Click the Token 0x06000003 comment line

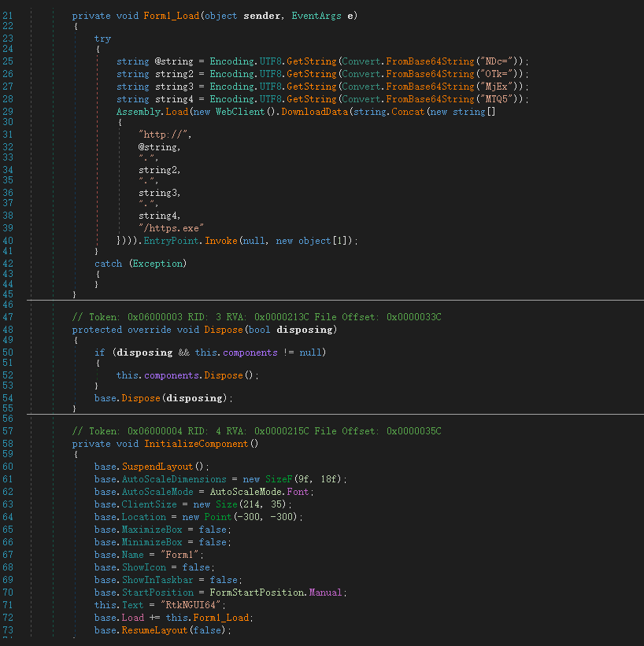[x=257, y=317]
